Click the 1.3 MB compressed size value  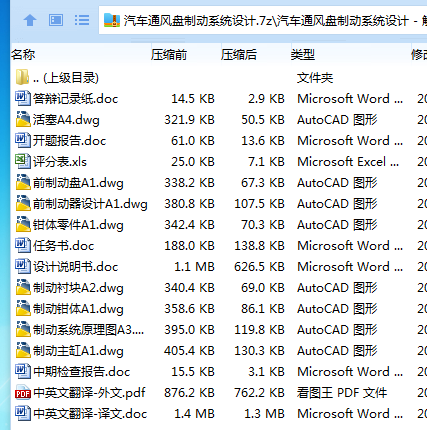pyautogui.click(x=264, y=414)
